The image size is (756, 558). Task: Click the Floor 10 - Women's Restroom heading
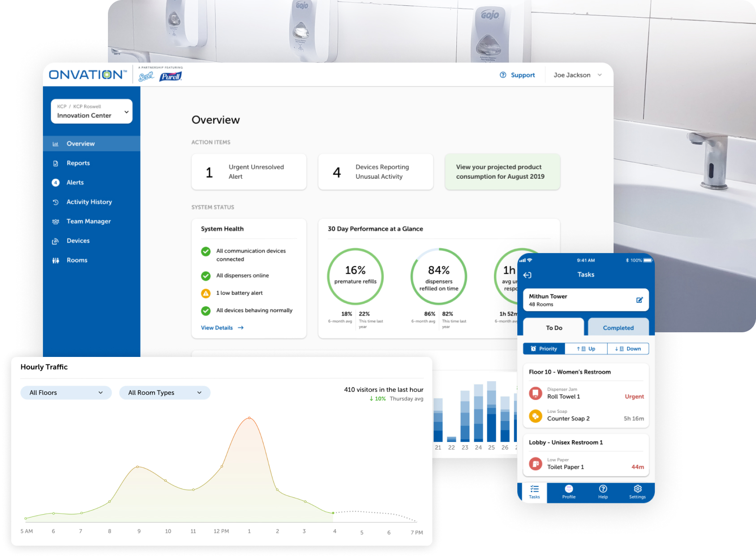(x=570, y=372)
